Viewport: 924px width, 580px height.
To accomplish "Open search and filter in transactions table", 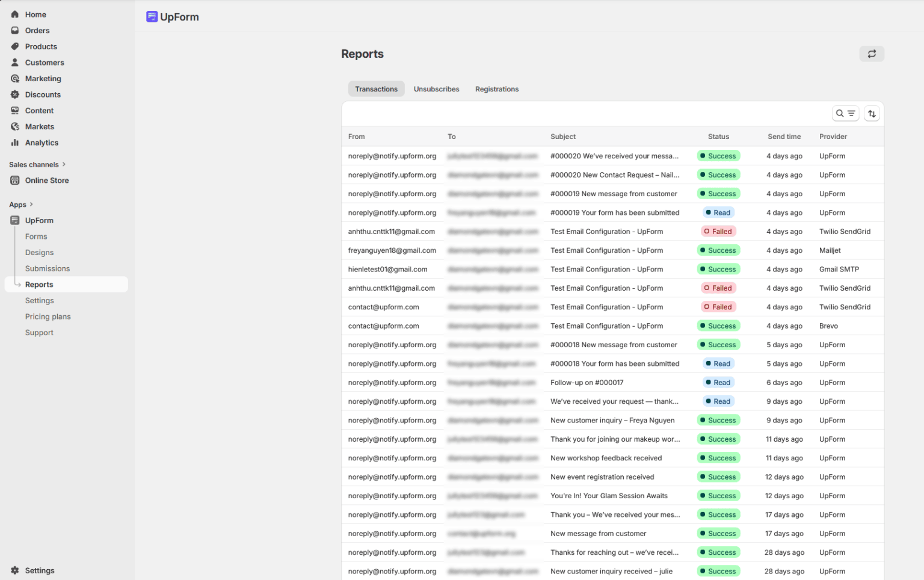I will click(845, 113).
